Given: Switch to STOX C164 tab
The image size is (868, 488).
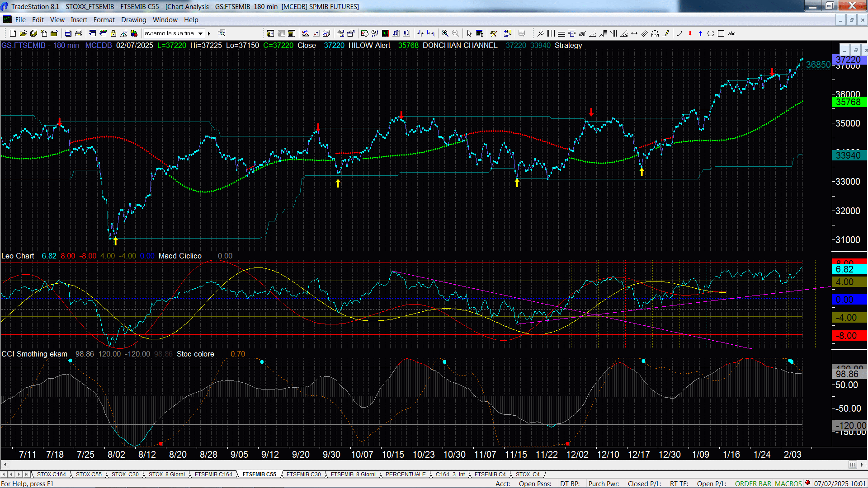Looking at the screenshot, I should (52, 474).
